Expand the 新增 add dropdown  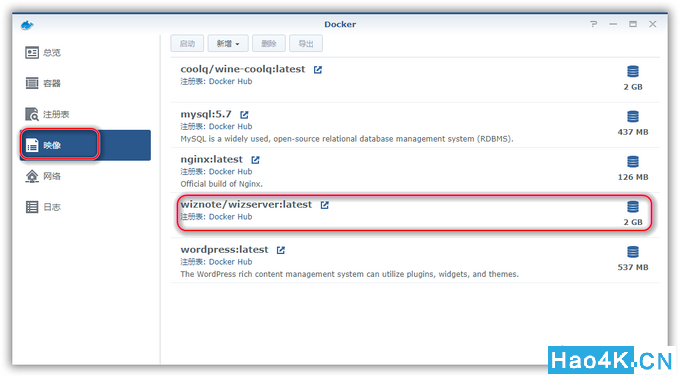click(x=228, y=43)
